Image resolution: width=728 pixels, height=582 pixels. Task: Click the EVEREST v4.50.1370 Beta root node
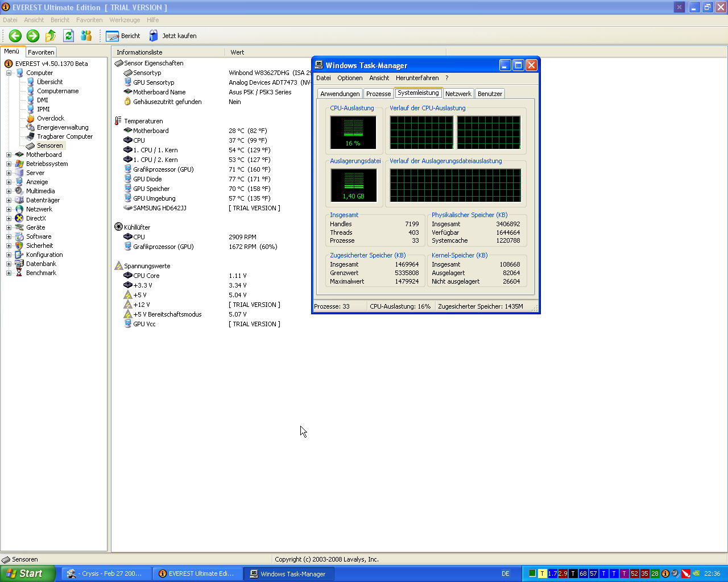point(51,64)
